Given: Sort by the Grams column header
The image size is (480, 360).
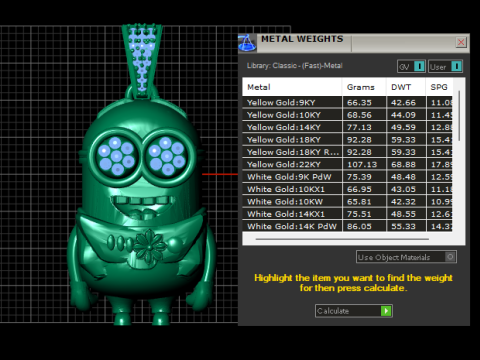Looking at the screenshot, I should coord(364,87).
